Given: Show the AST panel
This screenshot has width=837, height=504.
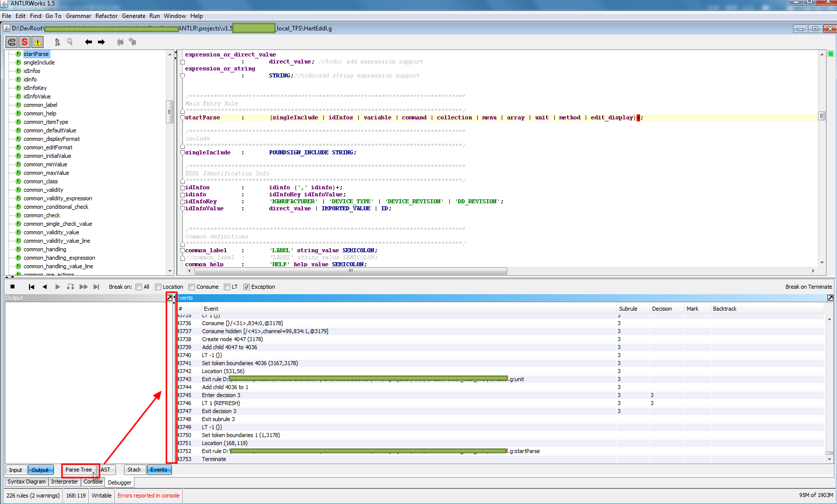Looking at the screenshot, I should point(106,470).
